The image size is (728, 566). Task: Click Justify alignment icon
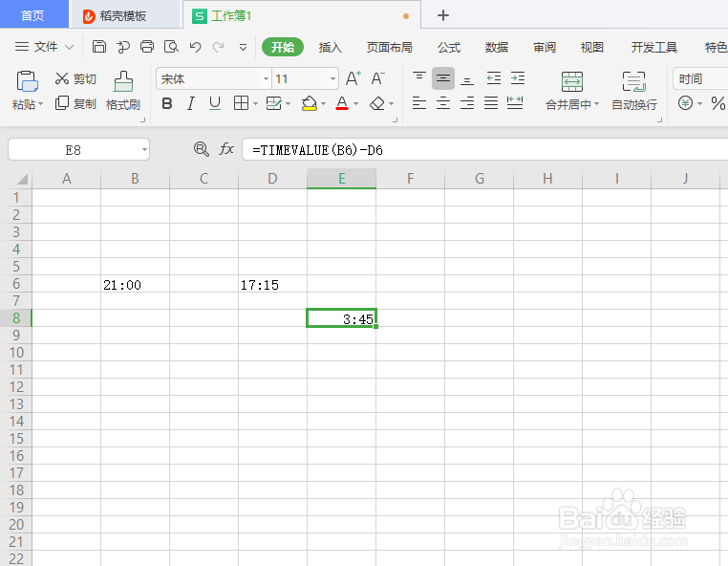[x=491, y=102]
